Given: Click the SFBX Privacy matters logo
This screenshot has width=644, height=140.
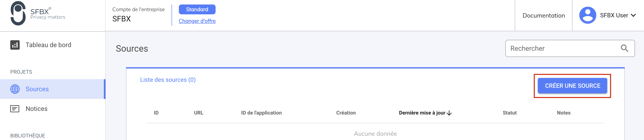Looking at the screenshot, I should pyautogui.click(x=38, y=13).
